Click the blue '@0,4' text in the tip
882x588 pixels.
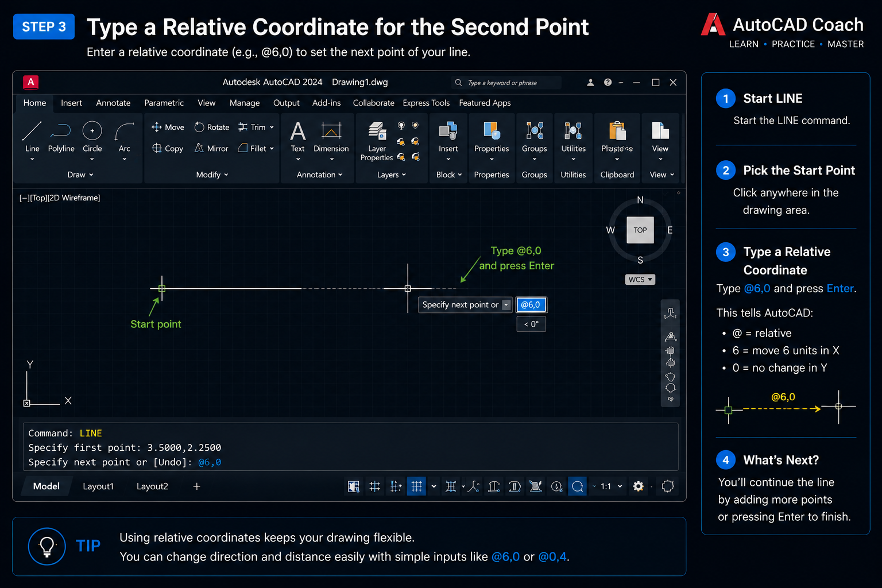pos(552,556)
